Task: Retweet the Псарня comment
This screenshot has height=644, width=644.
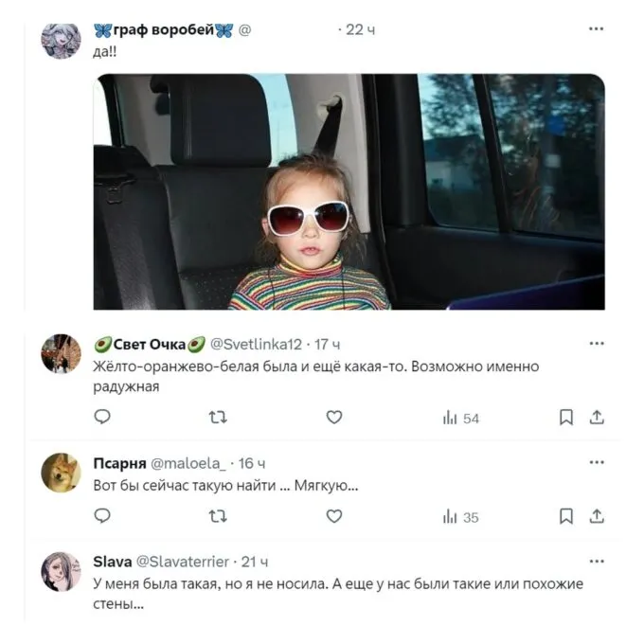Action: point(218,516)
